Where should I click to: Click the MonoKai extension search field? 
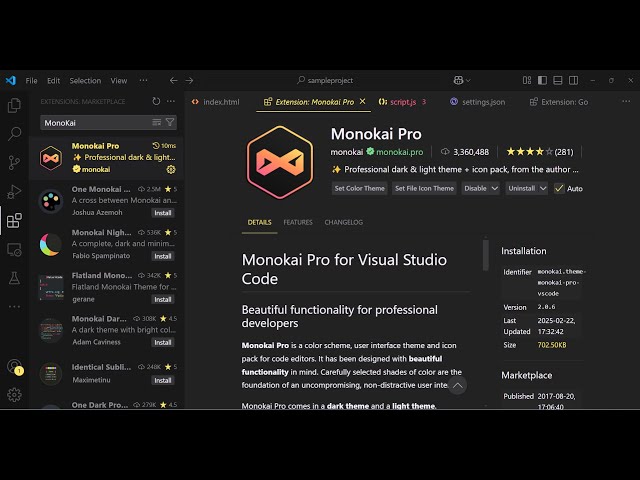95,122
